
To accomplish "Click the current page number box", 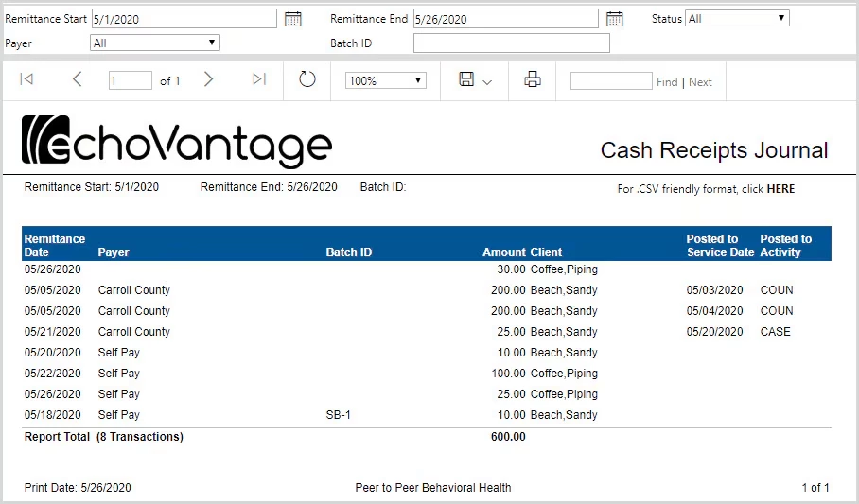I will point(131,80).
